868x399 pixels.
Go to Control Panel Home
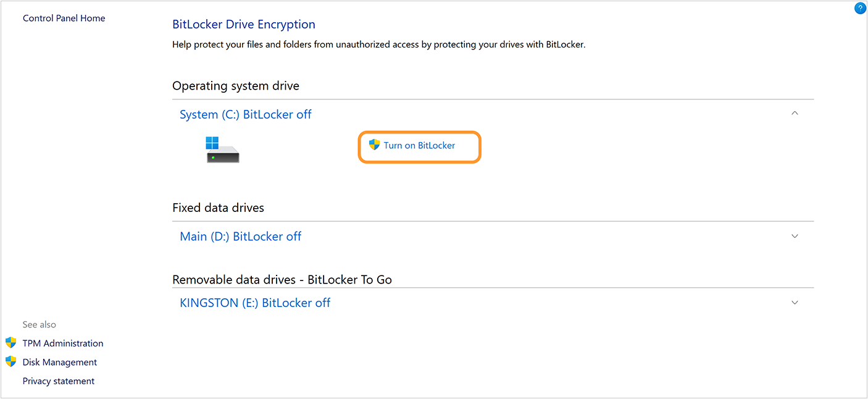tap(64, 18)
